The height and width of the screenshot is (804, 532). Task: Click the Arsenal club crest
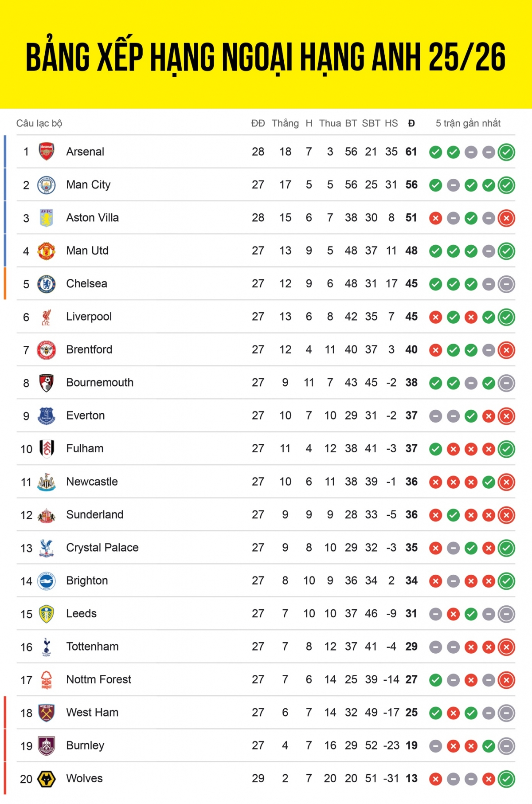pos(47,152)
